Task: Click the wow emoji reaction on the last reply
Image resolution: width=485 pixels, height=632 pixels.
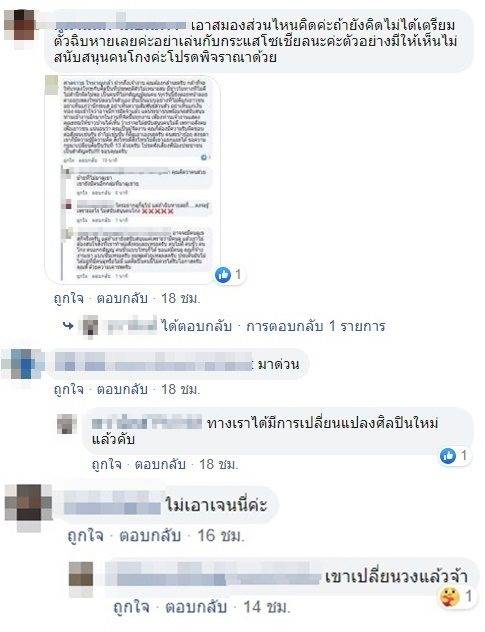Action: 449,596
